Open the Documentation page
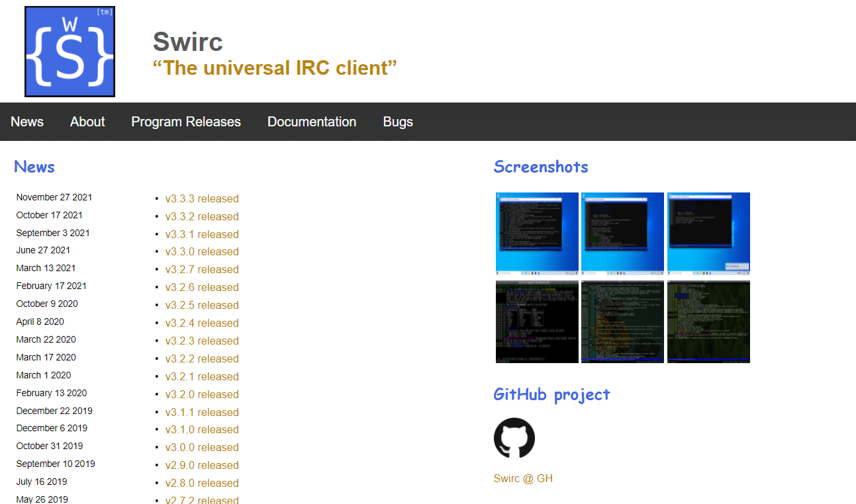The image size is (856, 504). pos(312,122)
